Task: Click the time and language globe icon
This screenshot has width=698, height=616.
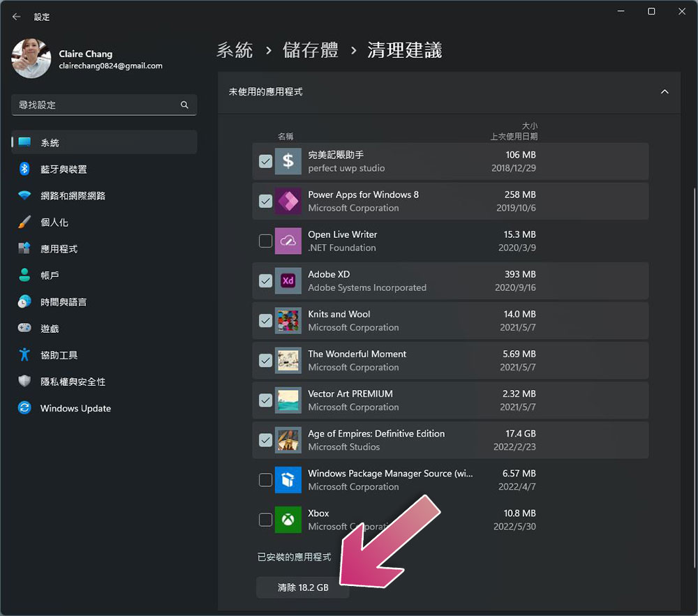Action: click(x=24, y=301)
